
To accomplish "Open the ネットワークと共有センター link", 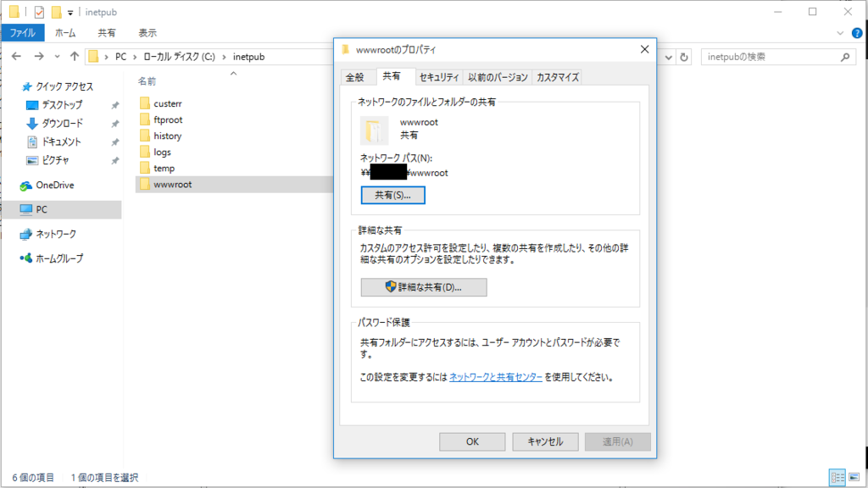I will [495, 376].
